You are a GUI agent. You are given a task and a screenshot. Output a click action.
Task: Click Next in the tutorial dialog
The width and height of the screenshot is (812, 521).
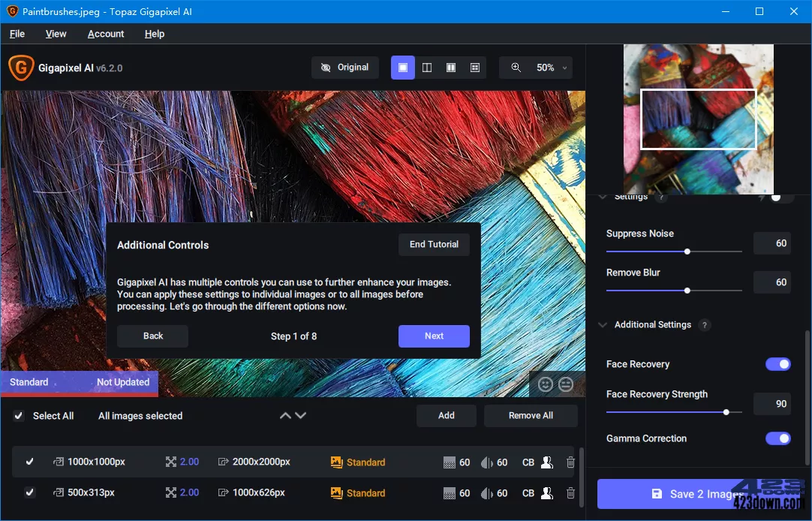pos(434,336)
